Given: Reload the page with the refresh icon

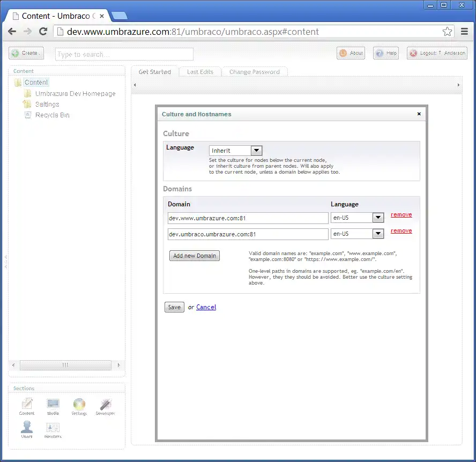Looking at the screenshot, I should coord(43,31).
